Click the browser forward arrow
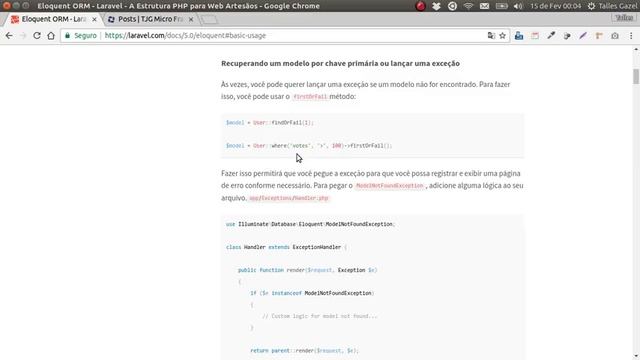The image size is (640, 360). click(x=23, y=36)
